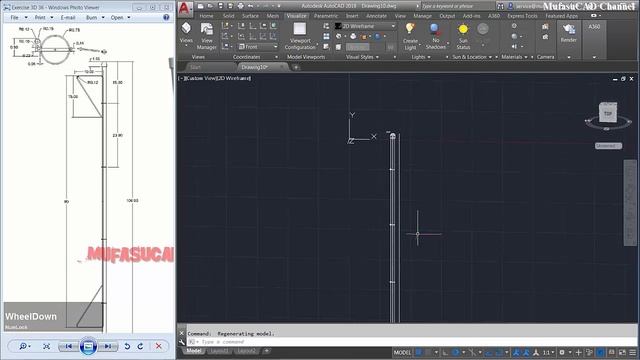Switch to the Parametric ribbon tab
The height and width of the screenshot is (360, 640).
click(x=326, y=16)
